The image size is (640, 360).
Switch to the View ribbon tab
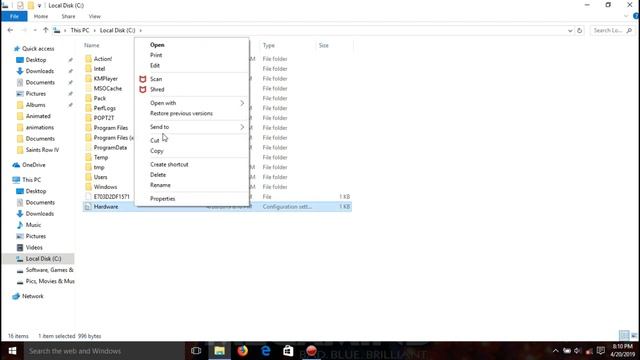tap(94, 16)
